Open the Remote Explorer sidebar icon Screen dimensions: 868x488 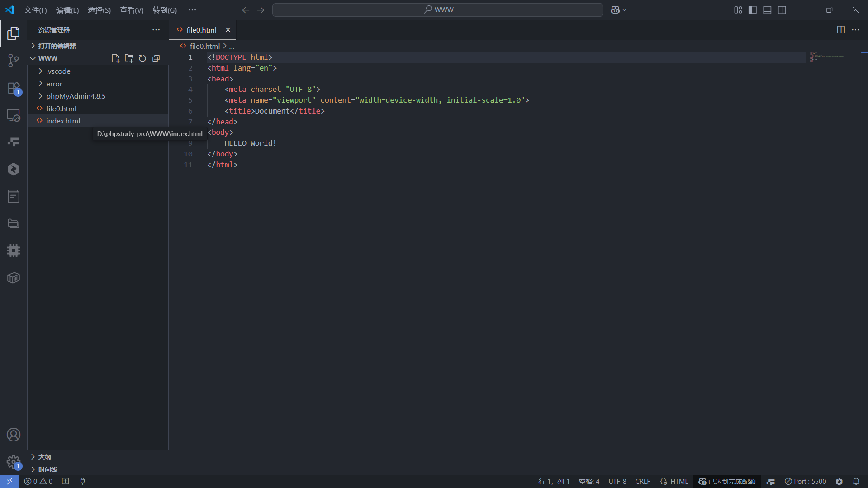14,116
